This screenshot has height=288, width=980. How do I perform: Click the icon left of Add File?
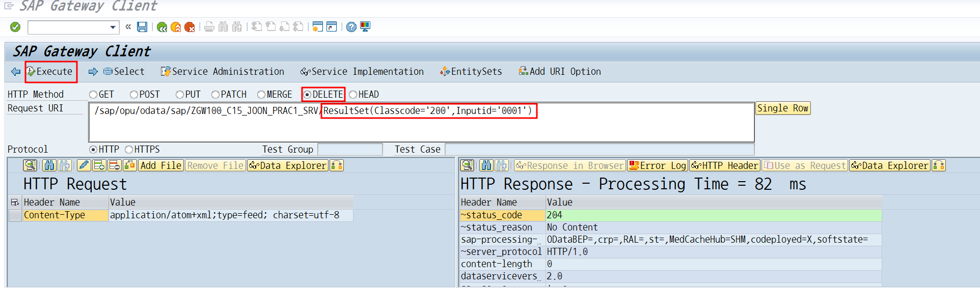tap(130, 165)
